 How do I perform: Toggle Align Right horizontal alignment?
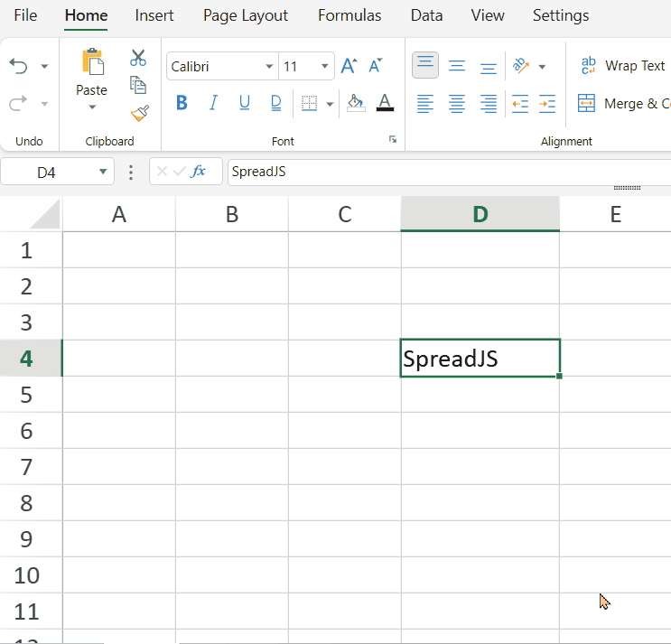pyautogui.click(x=489, y=104)
